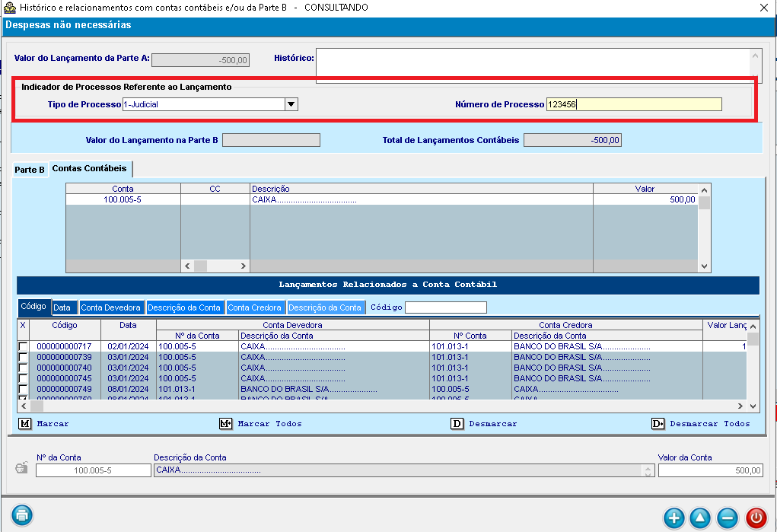The image size is (777, 532).
Task: Click the 500,00 value cell in Valor column
Action: [645, 199]
